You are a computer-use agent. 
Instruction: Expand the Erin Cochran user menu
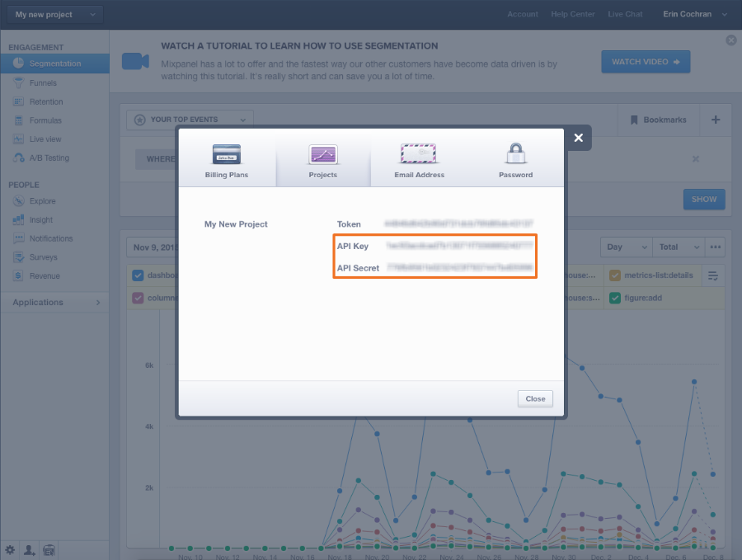click(696, 14)
